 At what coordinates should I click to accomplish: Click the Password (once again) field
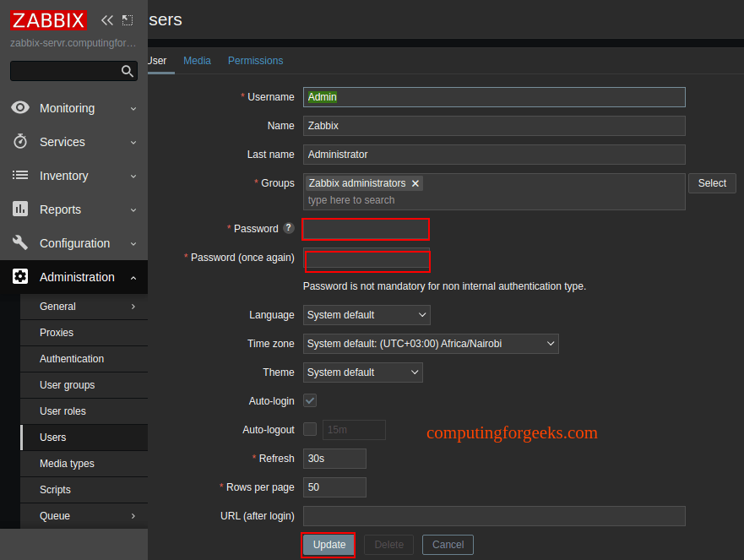(x=367, y=258)
